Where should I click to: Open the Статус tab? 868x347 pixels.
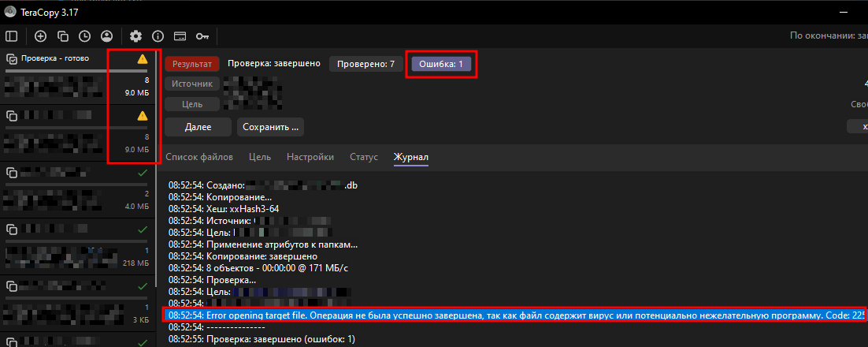click(x=364, y=157)
